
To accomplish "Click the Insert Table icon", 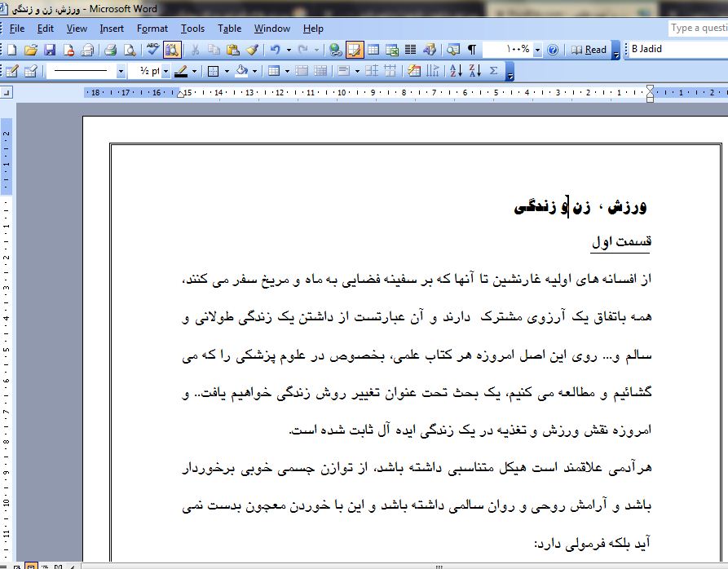I will pos(373,50).
